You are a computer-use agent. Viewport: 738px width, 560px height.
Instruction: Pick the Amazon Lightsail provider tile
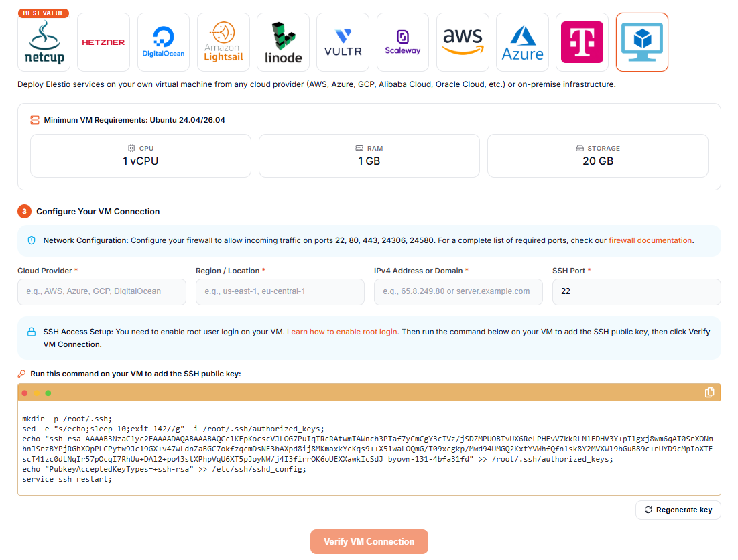coord(223,42)
